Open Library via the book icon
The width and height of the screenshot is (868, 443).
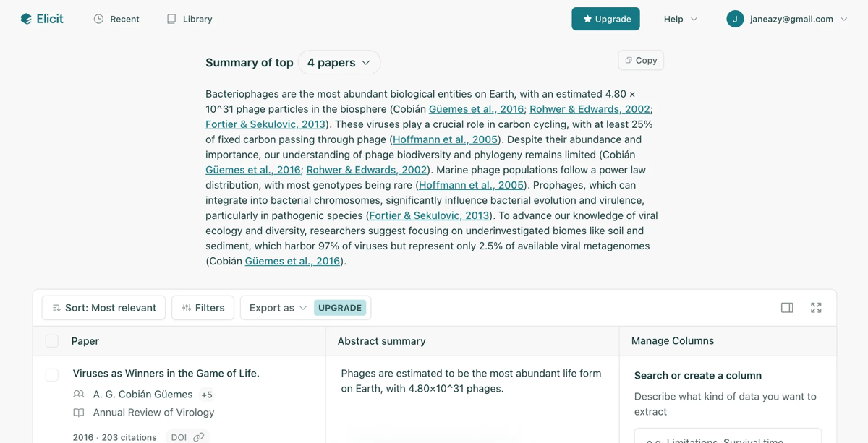point(171,19)
